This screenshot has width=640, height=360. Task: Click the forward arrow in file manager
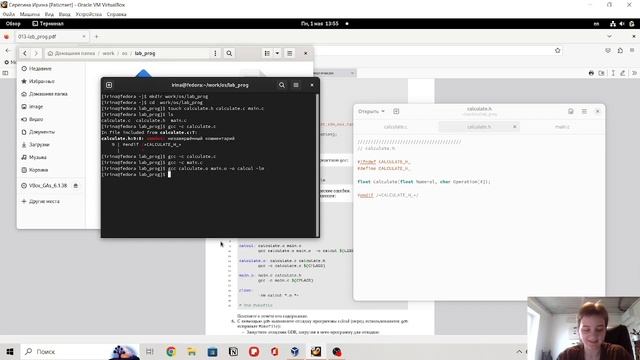[36, 53]
